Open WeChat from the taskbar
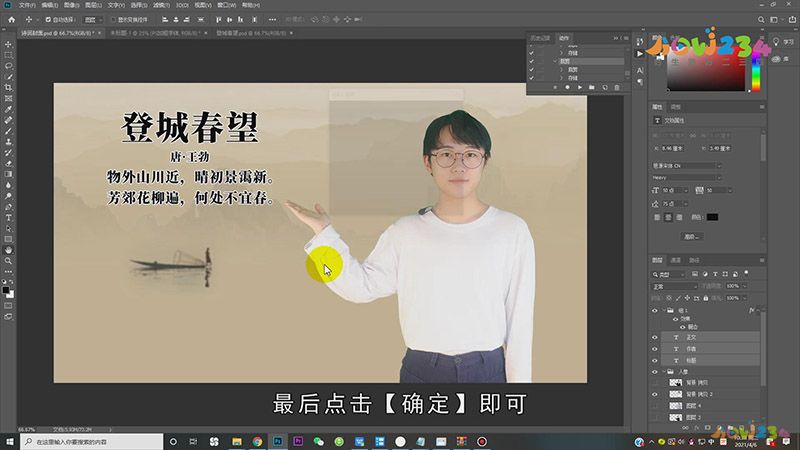 tap(319, 442)
